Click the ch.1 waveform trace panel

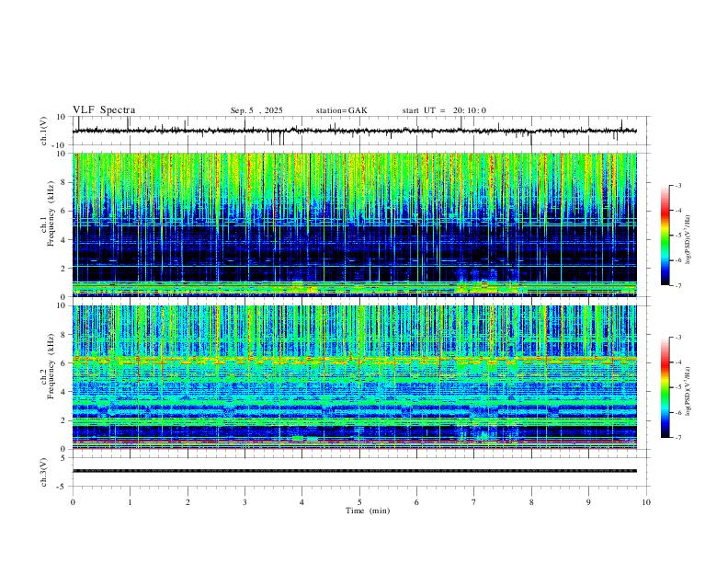(361, 131)
